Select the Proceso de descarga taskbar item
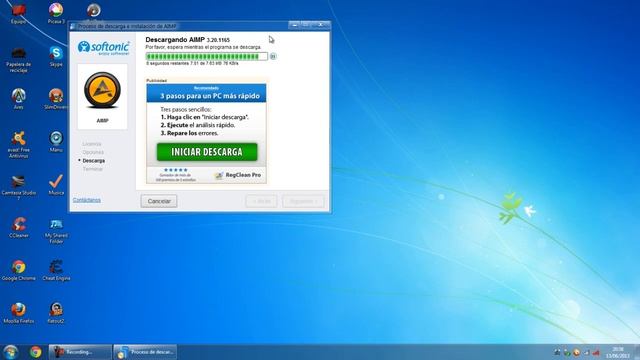The width and height of the screenshot is (640, 360). pos(145,352)
